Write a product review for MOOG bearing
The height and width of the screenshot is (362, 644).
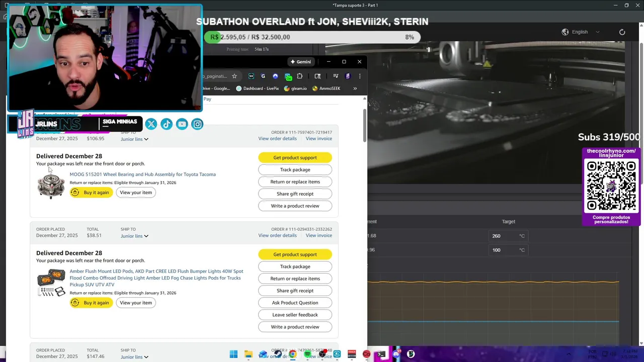[295, 206]
